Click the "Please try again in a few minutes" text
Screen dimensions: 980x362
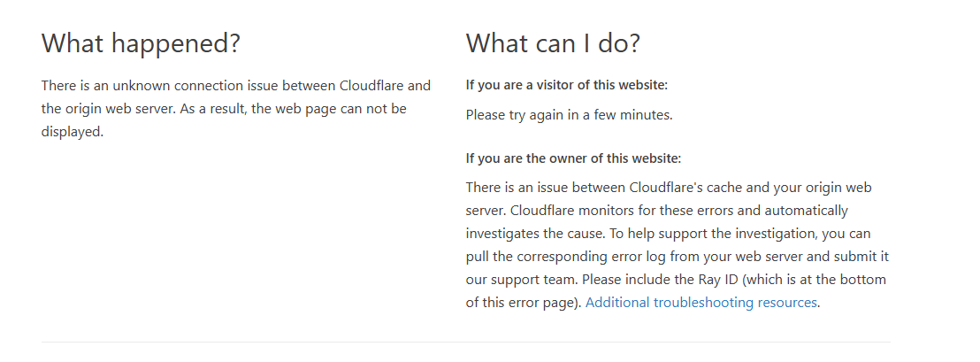570,115
